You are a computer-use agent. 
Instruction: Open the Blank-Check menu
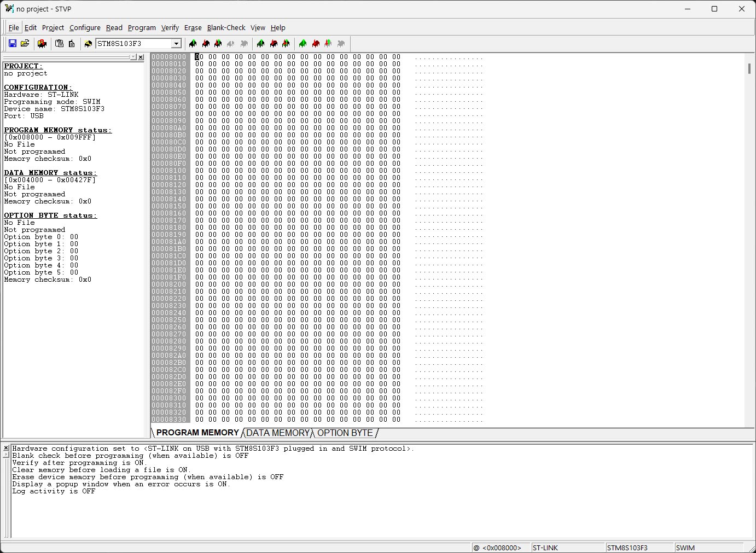[226, 27]
